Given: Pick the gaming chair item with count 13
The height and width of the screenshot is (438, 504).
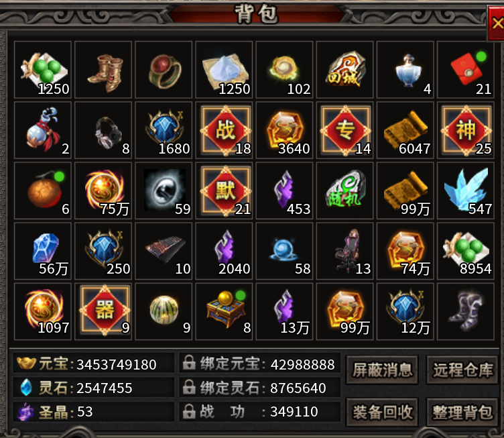Looking at the screenshot, I should 344,251.
